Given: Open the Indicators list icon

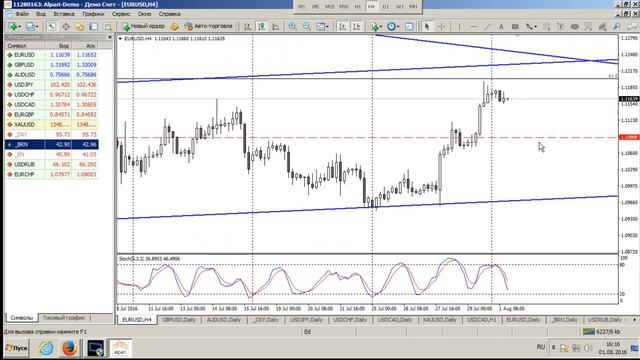Looking at the screenshot, I should [374, 27].
